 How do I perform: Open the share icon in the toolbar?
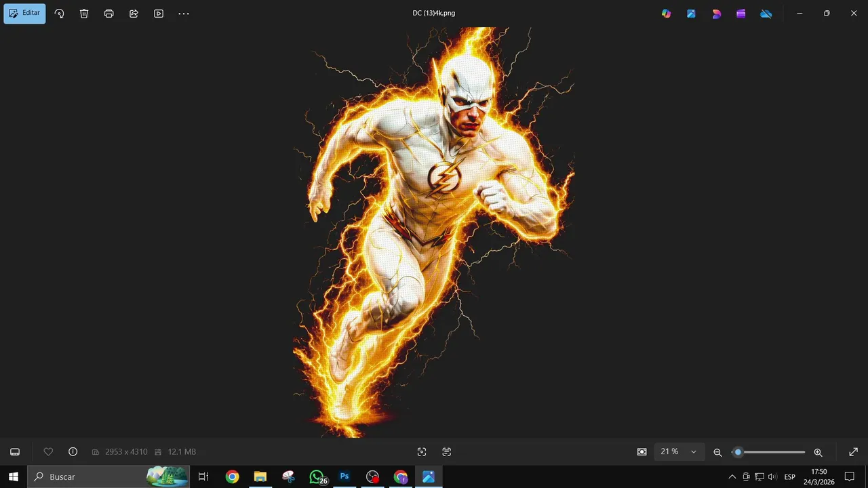(134, 14)
